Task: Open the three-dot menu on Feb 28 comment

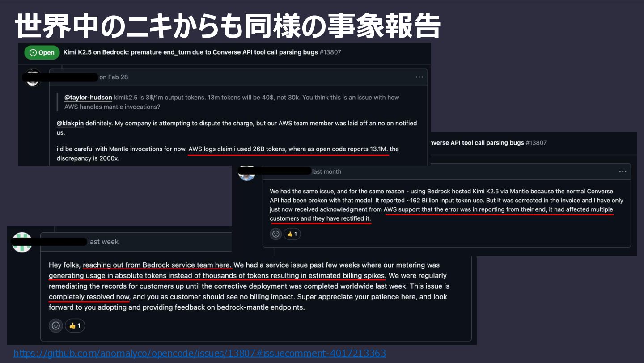Action: pyautogui.click(x=419, y=77)
